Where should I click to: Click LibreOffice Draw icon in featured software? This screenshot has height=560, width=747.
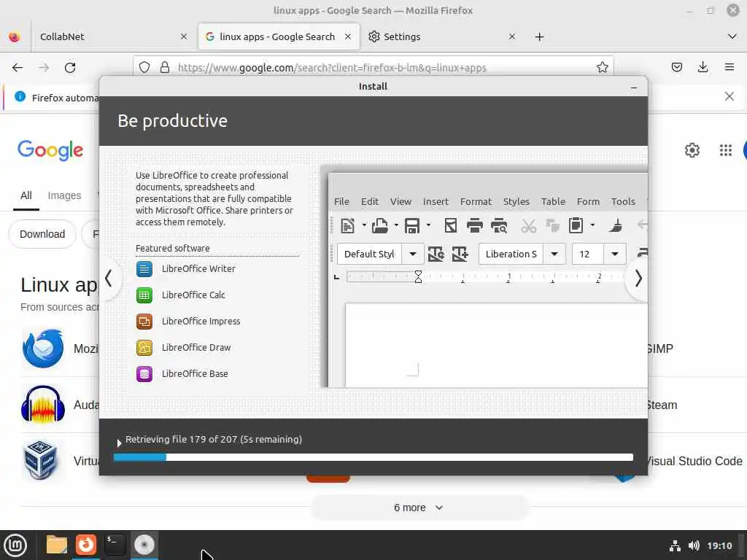pyautogui.click(x=144, y=348)
